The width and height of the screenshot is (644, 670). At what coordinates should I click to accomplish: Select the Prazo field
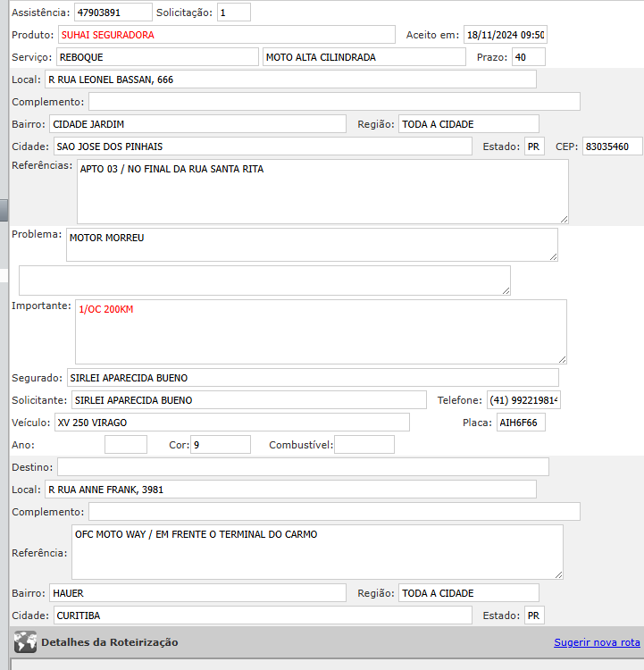tap(528, 57)
